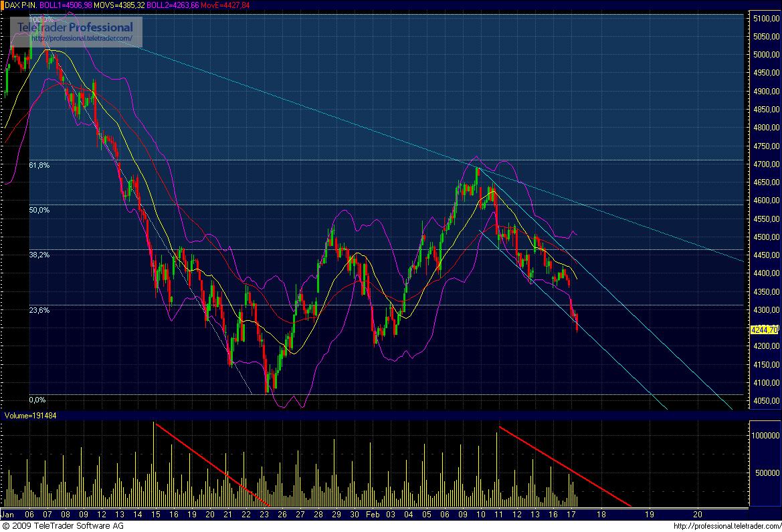Click the current price tag showing 4244,70
Image resolution: width=782 pixels, height=532 pixels.
[765, 329]
